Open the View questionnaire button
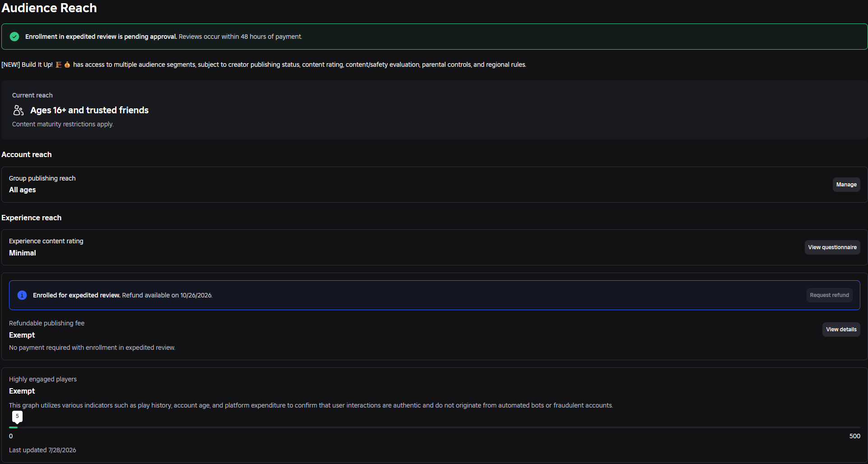This screenshot has width=868, height=464. (x=832, y=247)
